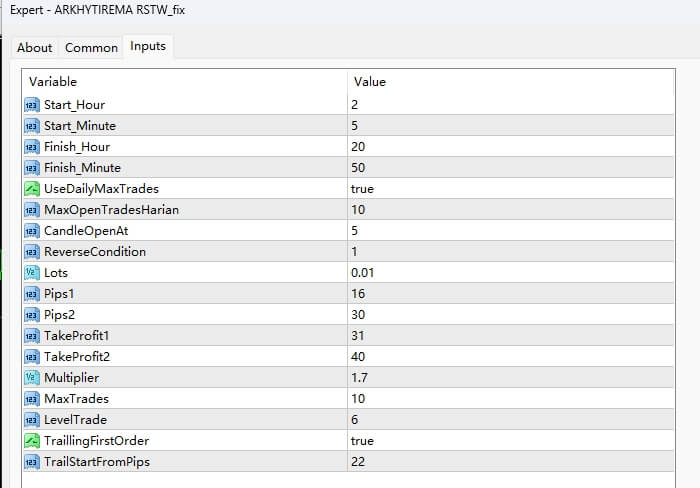Click the double-type icon beside Multiplier
Screen dimensions: 700x488
coord(31,377)
